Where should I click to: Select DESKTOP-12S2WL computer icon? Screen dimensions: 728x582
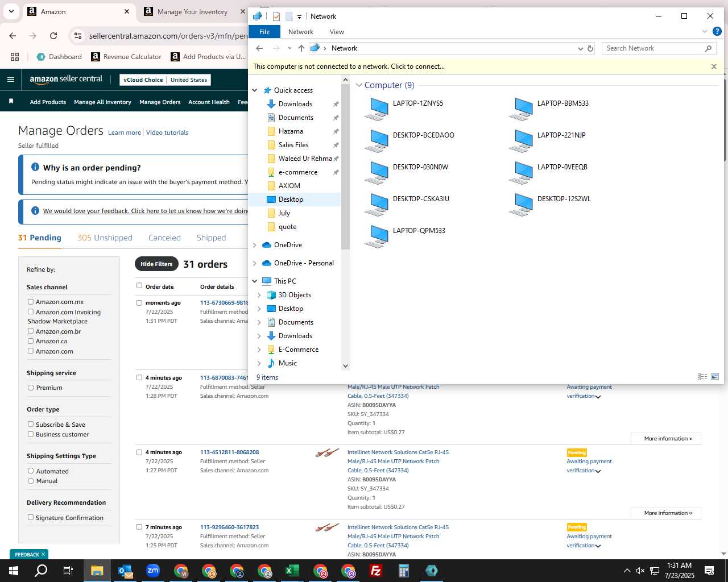[x=521, y=205]
